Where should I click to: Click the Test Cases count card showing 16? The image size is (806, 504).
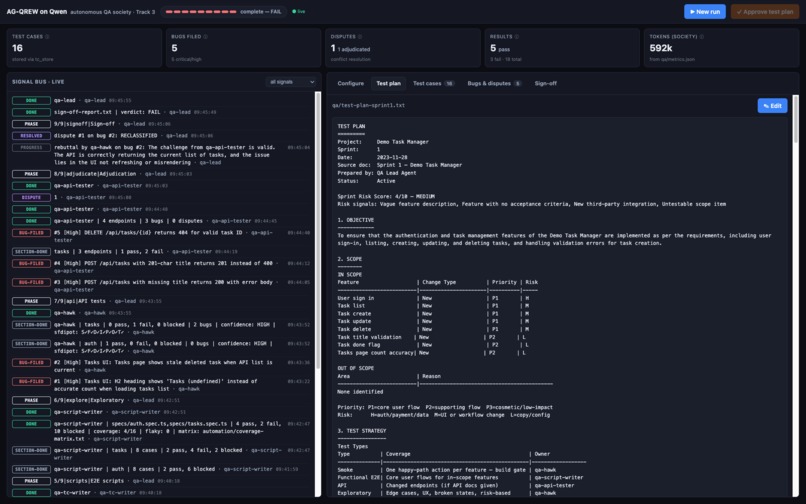pyautogui.click(x=84, y=48)
